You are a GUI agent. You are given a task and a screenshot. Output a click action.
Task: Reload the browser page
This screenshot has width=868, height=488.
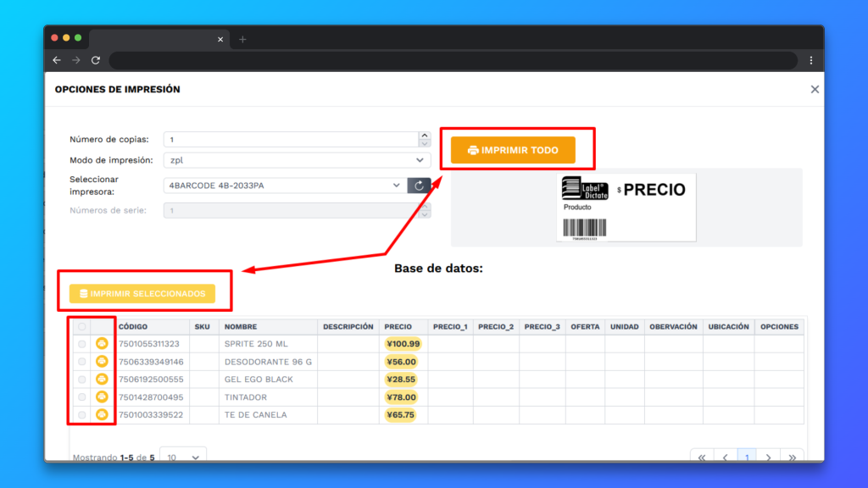96,60
